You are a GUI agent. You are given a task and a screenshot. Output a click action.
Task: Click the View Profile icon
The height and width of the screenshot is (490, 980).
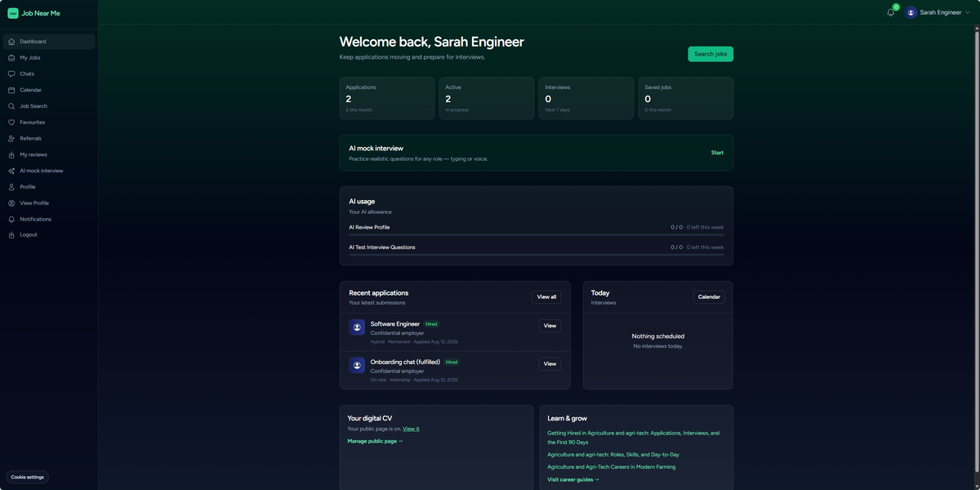(11, 203)
